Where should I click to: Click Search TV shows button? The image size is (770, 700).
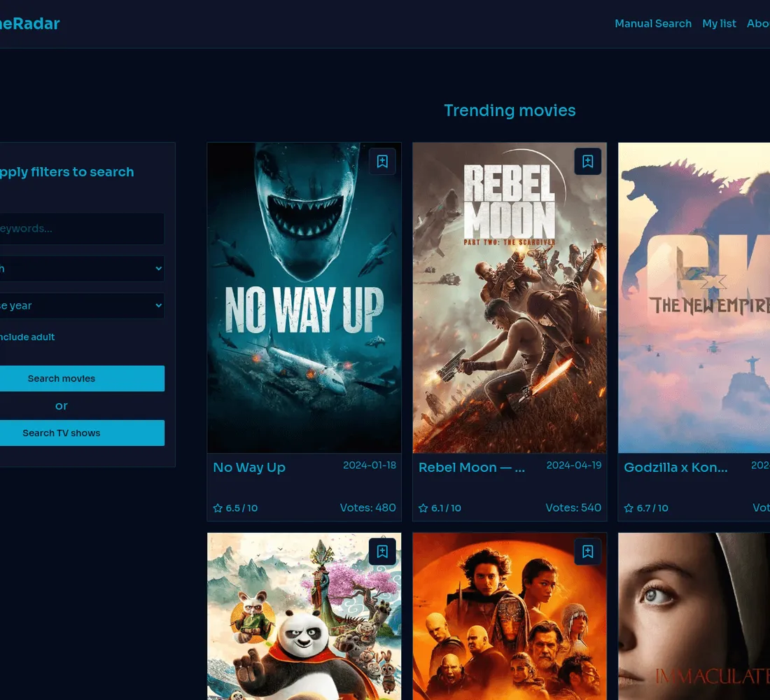[x=81, y=433]
